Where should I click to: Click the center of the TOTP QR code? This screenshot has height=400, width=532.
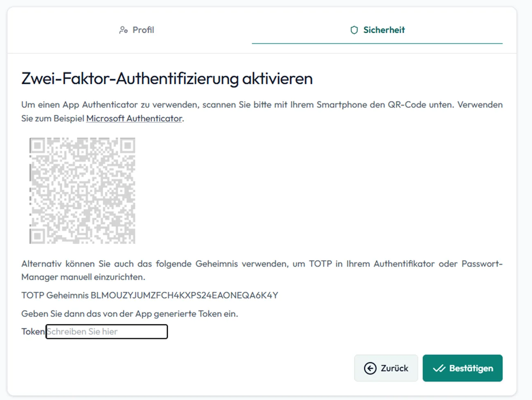click(82, 190)
